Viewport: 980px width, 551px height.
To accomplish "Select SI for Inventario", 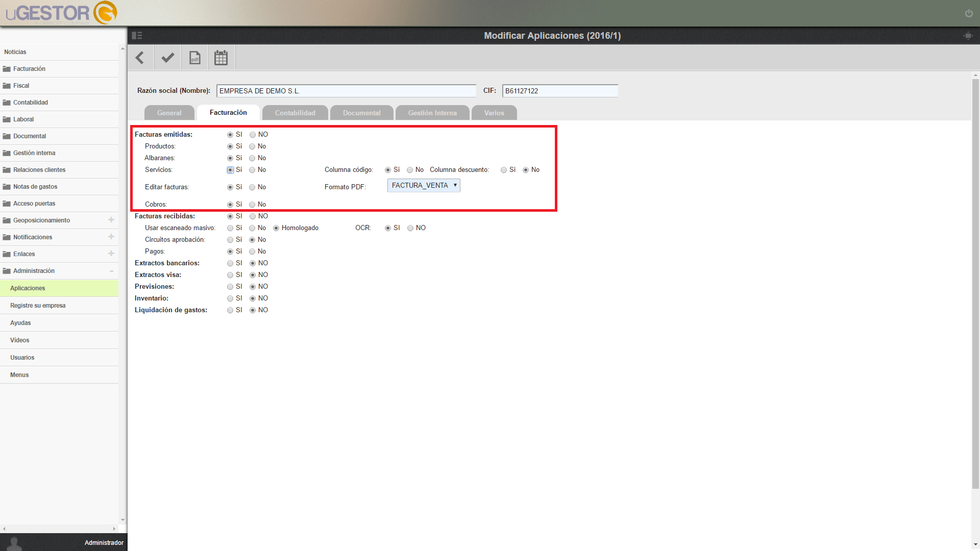I will click(230, 298).
